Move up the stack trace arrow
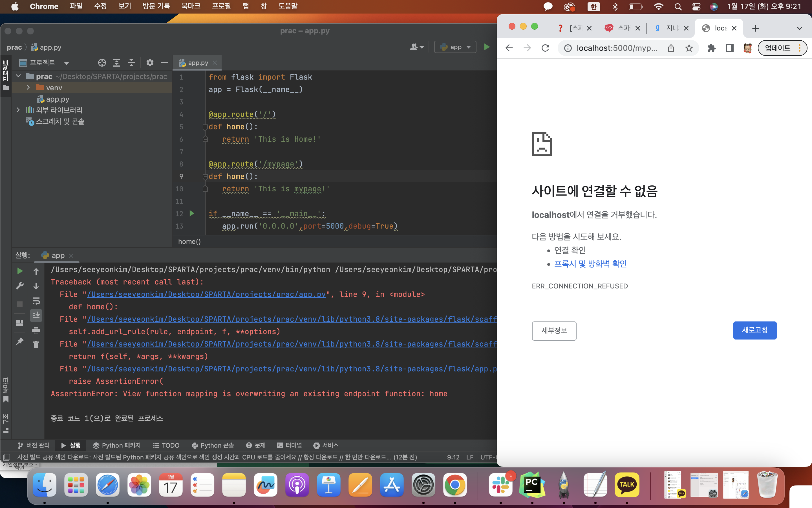812x508 pixels. pyautogui.click(x=36, y=271)
